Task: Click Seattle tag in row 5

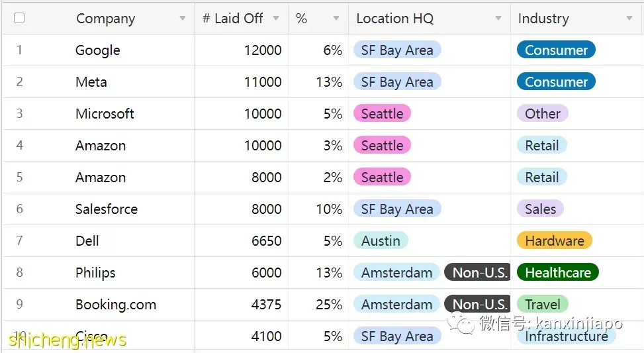Action: coord(382,177)
